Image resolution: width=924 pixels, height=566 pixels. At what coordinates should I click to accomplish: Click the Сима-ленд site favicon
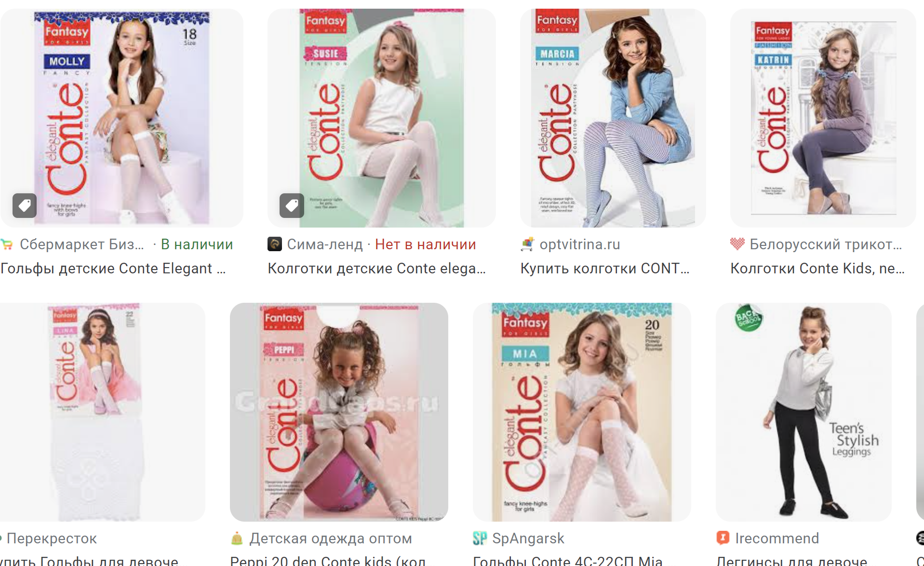[275, 244]
